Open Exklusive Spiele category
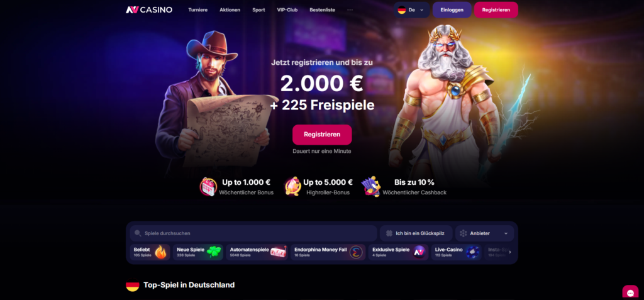 tap(398, 252)
